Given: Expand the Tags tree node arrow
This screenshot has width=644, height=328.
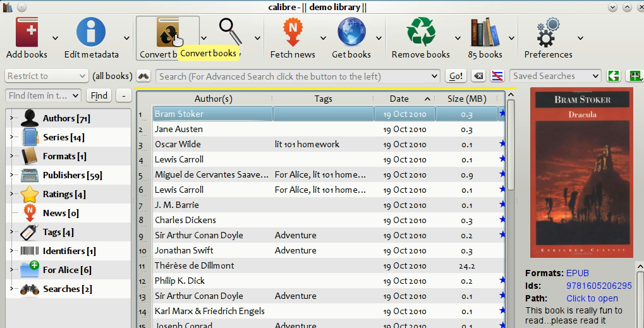Looking at the screenshot, I should [x=12, y=231].
